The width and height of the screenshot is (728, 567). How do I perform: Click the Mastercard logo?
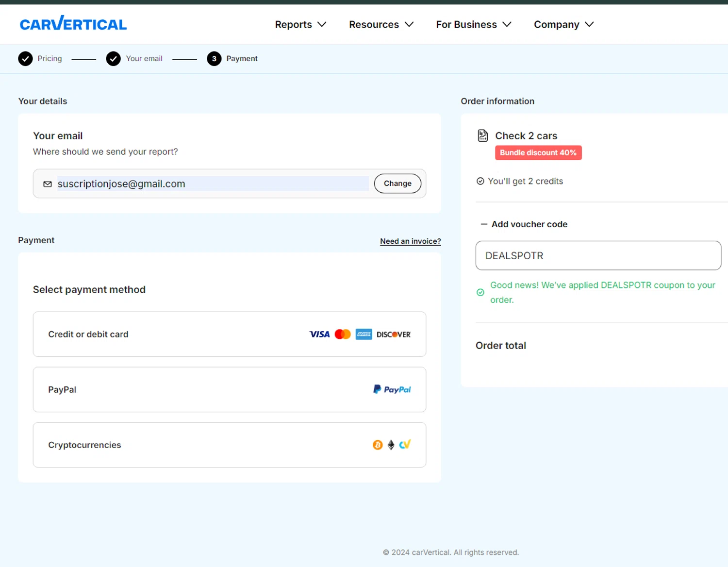tap(343, 334)
